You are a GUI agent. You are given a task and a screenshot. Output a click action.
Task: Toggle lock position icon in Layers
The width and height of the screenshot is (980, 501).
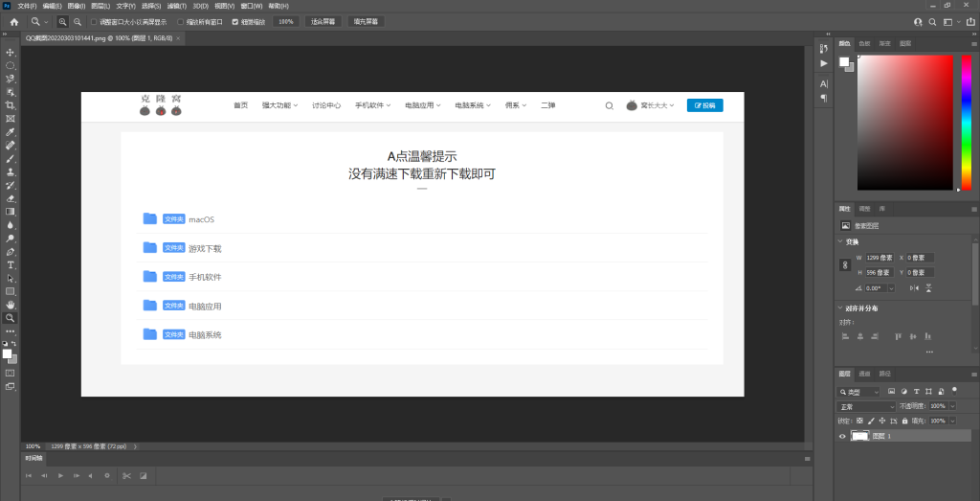(881, 421)
